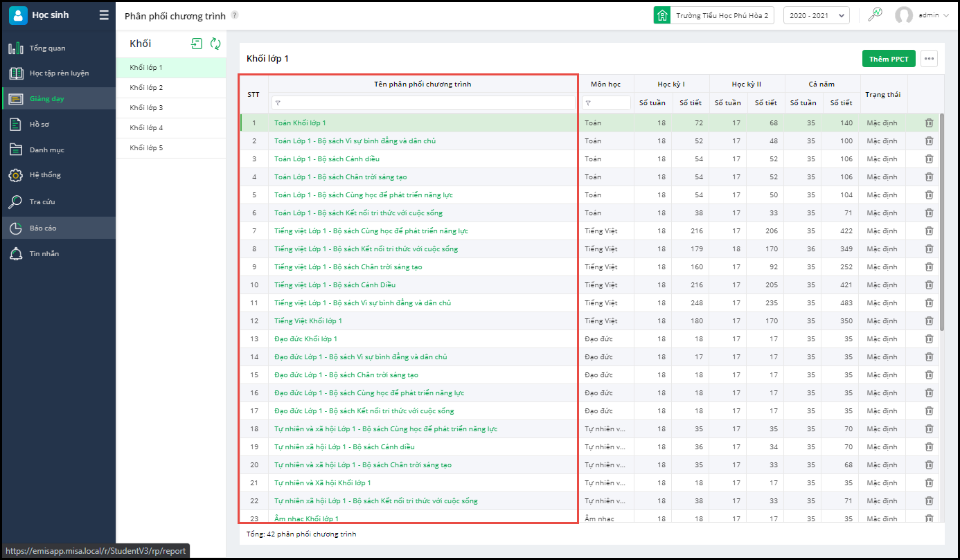Click trash icon for Tiếng Việt Khối lớp 1
The width and height of the screenshot is (960, 560).
coord(929,320)
